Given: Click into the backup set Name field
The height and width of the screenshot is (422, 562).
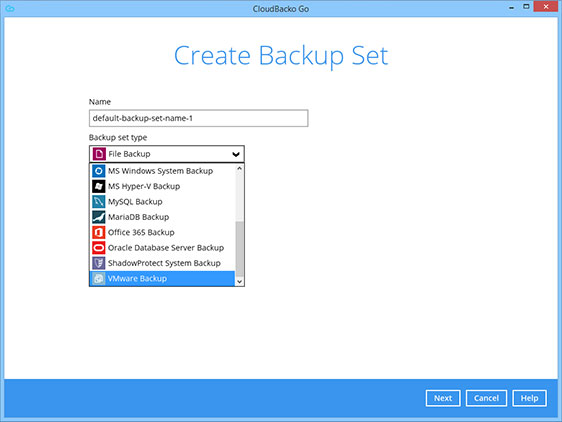Looking at the screenshot, I should (199, 118).
